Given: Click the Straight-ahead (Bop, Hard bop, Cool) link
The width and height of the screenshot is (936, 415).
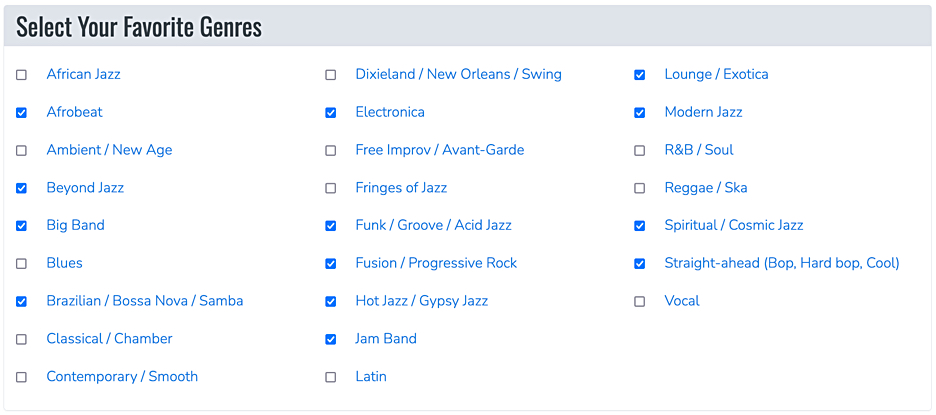Looking at the screenshot, I should point(782,263).
